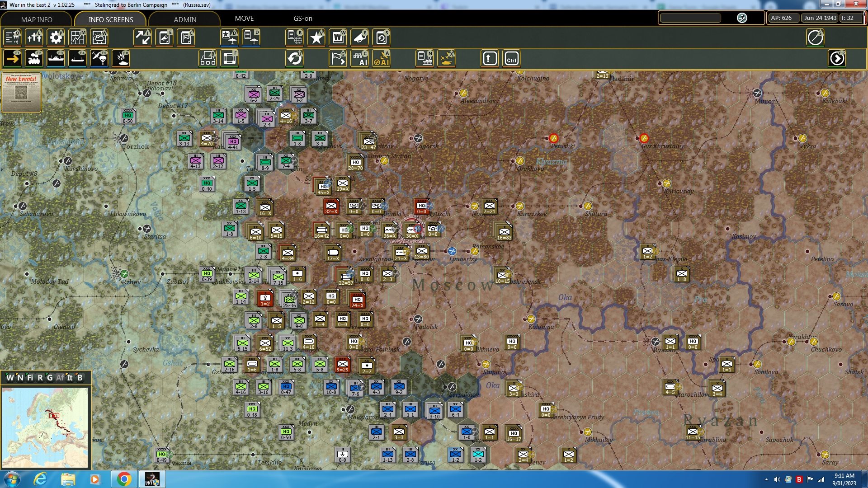Select the air transport paratrooper icon
868x488 pixels.
pyautogui.click(x=99, y=58)
